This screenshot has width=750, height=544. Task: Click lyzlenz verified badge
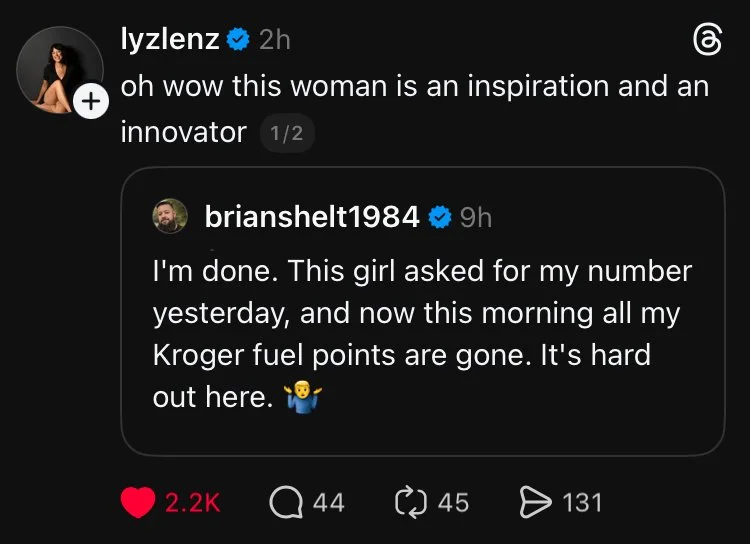tap(238, 39)
